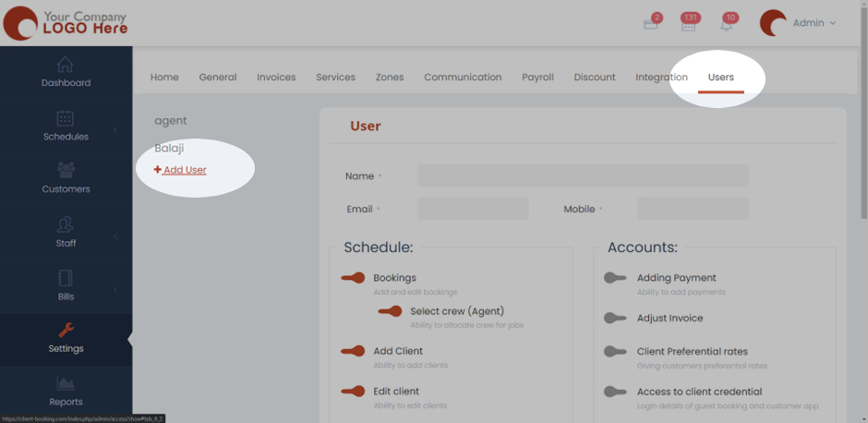
Task: Open the Reports chart icon
Action: click(66, 383)
